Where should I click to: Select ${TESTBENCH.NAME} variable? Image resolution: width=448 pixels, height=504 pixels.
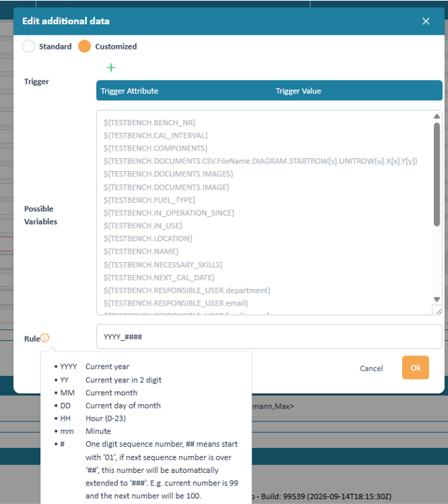point(141,252)
